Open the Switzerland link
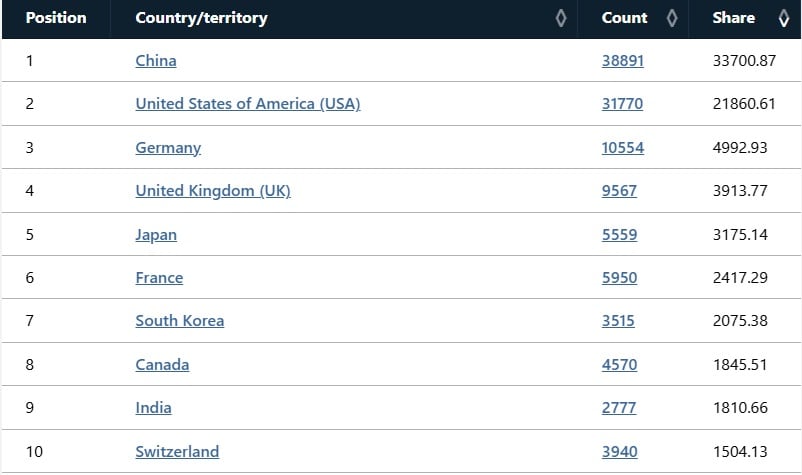Screen dimensions: 802x475 point(177,451)
